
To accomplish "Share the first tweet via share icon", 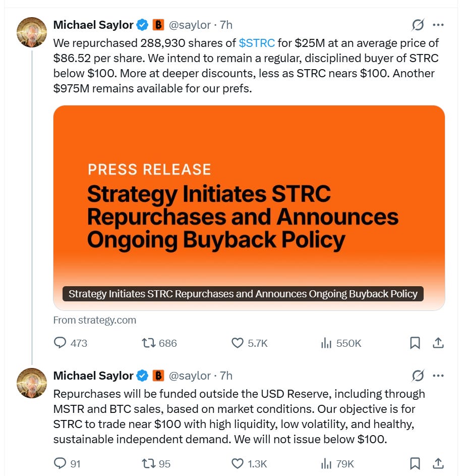I will 438,343.
